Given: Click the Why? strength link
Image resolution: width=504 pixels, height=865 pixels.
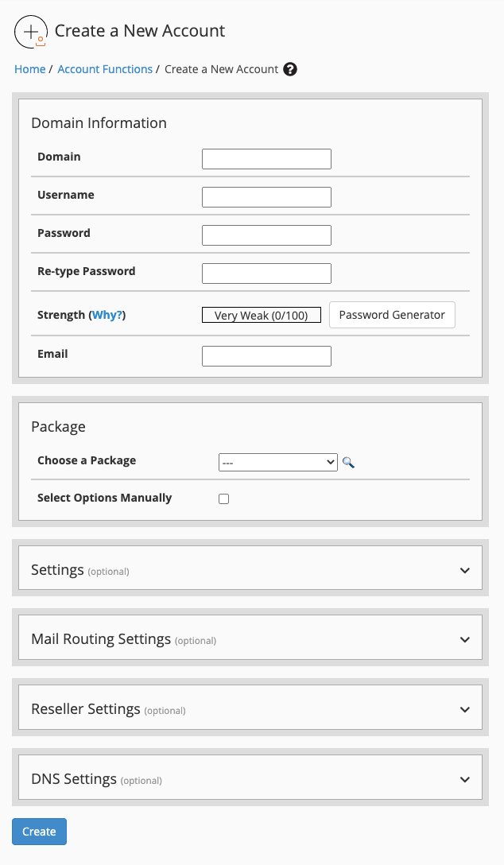Looking at the screenshot, I should pos(107,315).
